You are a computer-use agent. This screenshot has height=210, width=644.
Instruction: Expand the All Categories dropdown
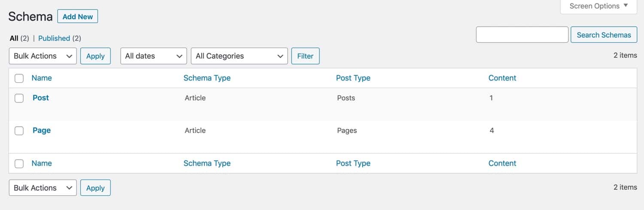pyautogui.click(x=239, y=56)
